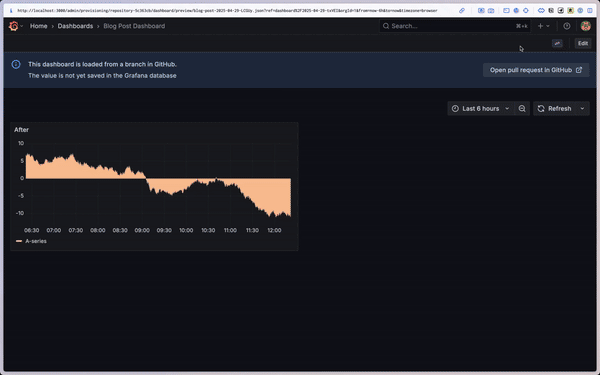Click the rightmost sidebar icon in browser toolbar
This screenshot has height=375, width=600.
[x=590, y=11]
